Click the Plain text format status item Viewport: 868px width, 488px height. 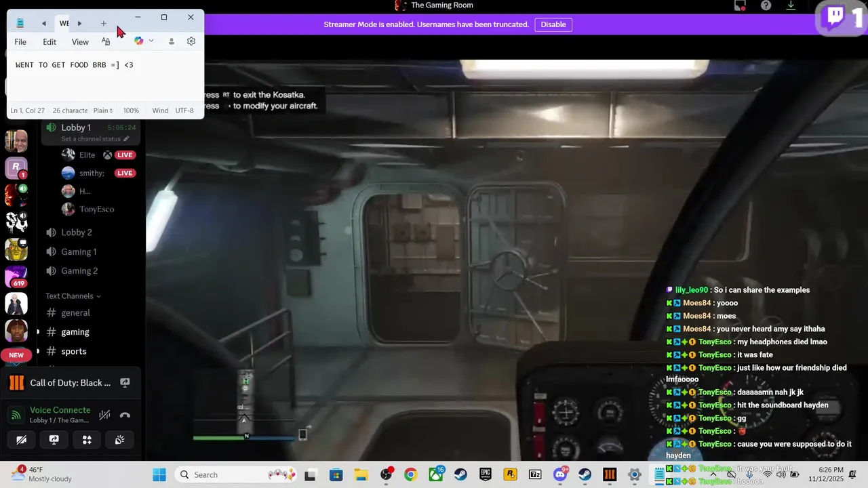pyautogui.click(x=103, y=110)
